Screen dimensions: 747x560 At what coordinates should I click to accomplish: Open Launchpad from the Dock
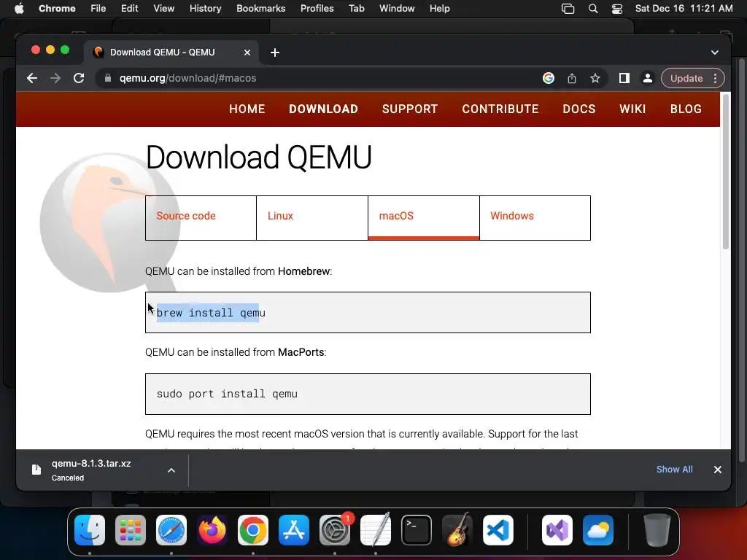[x=131, y=530]
